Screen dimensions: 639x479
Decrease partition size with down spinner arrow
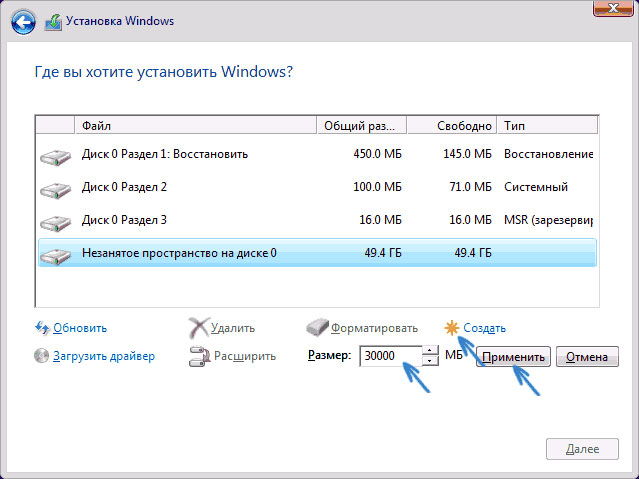point(430,361)
